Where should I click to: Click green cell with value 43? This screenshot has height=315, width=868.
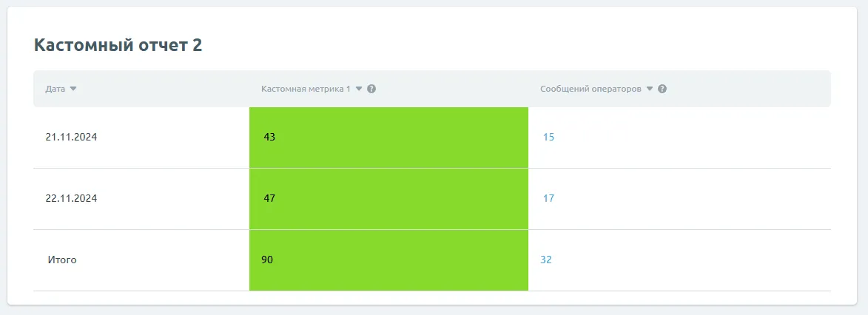click(388, 137)
